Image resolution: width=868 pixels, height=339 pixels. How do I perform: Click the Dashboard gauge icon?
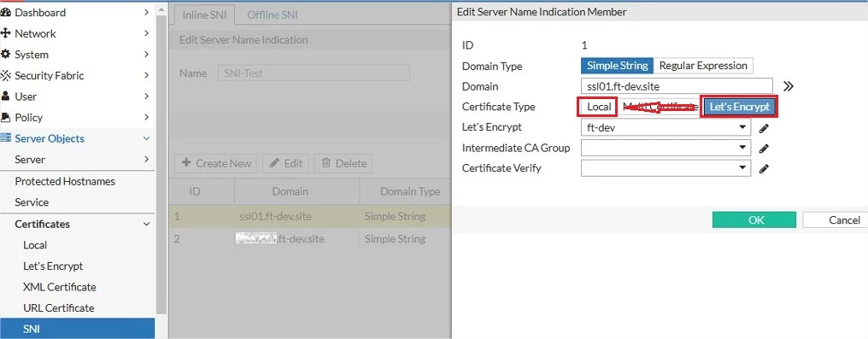[x=6, y=12]
